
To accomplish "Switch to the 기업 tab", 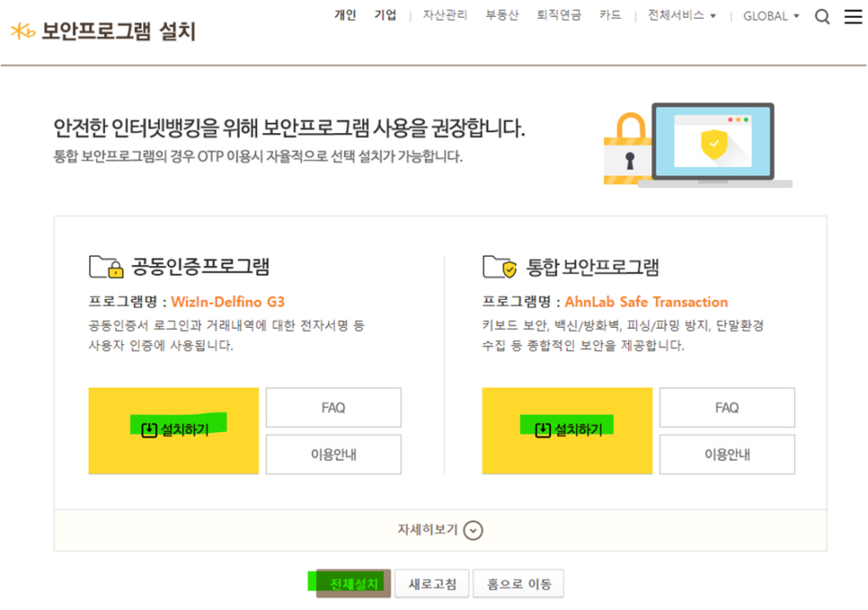I will pos(386,15).
